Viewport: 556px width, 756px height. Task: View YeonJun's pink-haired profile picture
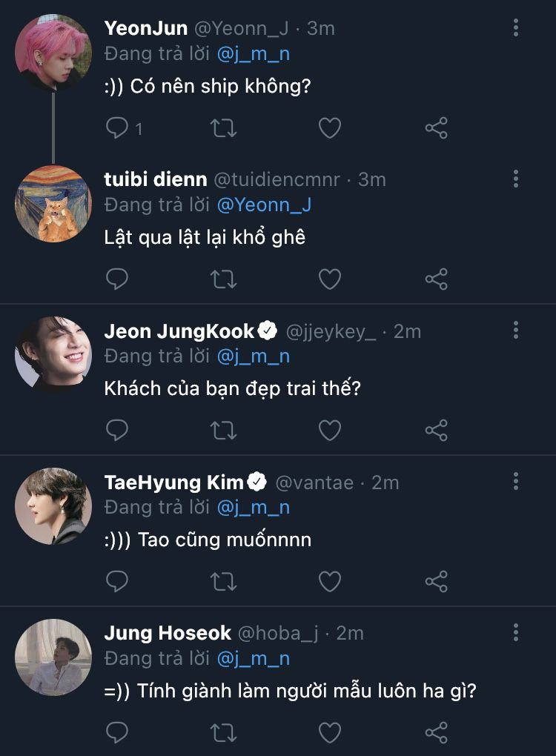(x=53, y=51)
